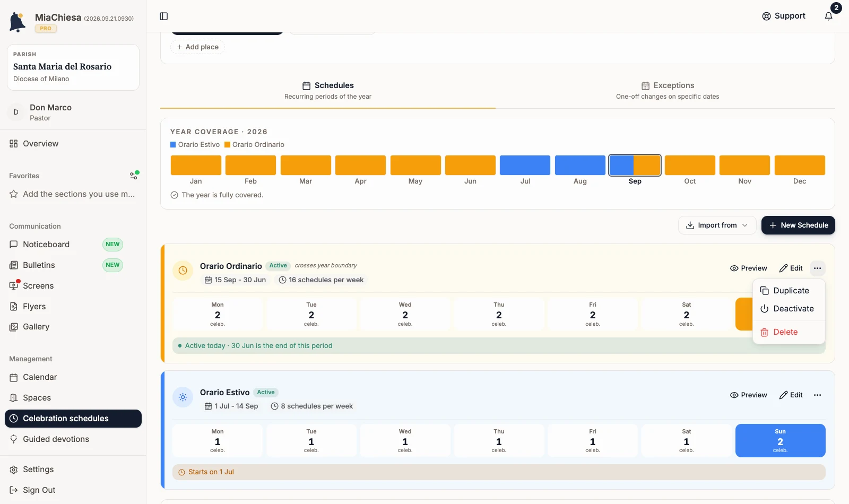849x504 pixels.
Task: Switch to the Schedules tab
Action: tap(328, 91)
